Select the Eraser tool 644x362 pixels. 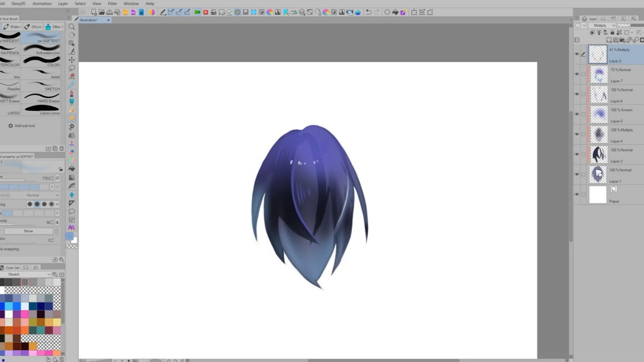pyautogui.click(x=72, y=152)
